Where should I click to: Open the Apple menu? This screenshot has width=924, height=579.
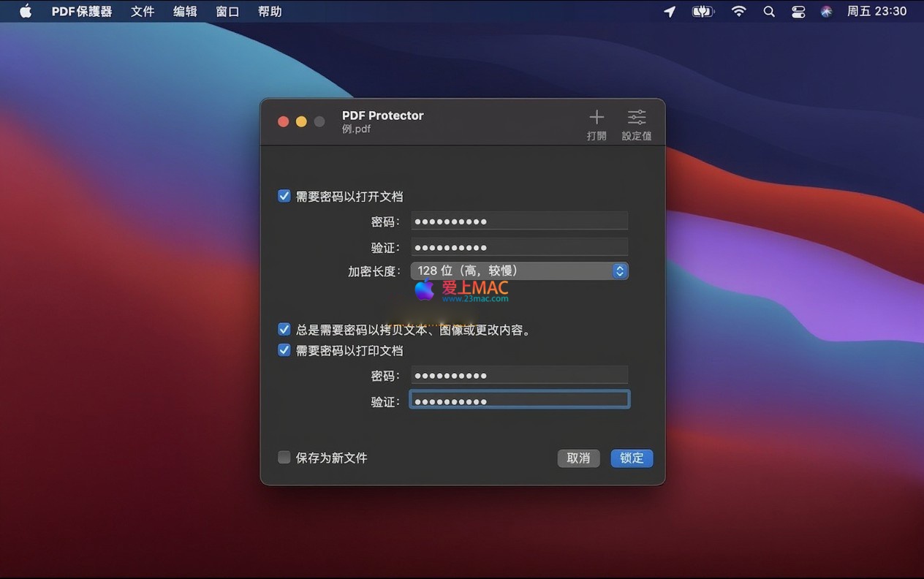coord(26,12)
